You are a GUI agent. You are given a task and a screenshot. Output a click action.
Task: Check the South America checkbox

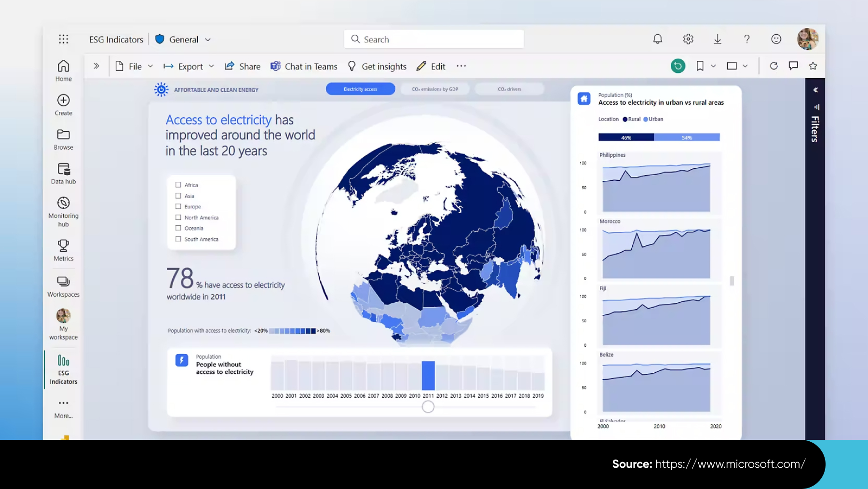point(178,239)
